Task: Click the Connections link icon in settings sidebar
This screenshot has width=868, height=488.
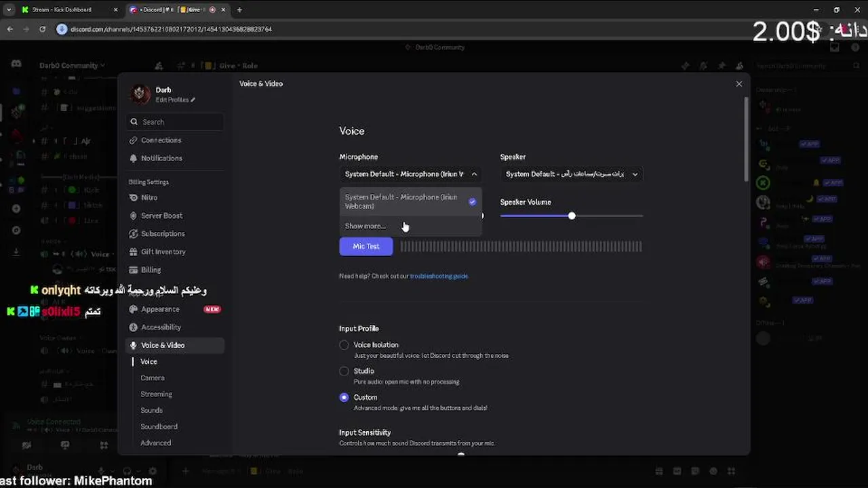Action: click(x=134, y=140)
